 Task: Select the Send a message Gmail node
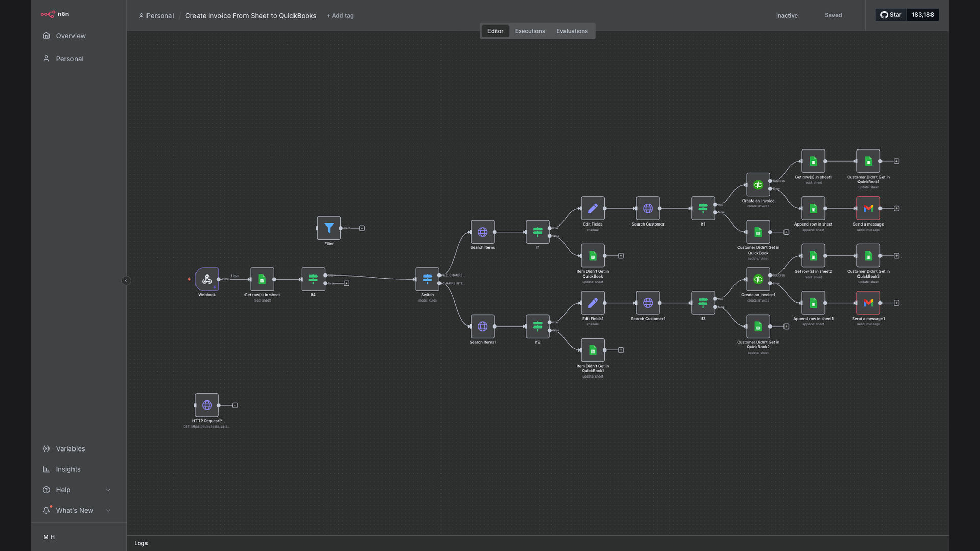pyautogui.click(x=868, y=208)
